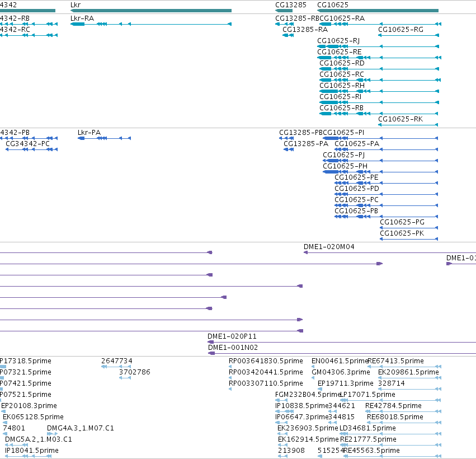Click EST RP003641830.5prime

coord(230,367)
